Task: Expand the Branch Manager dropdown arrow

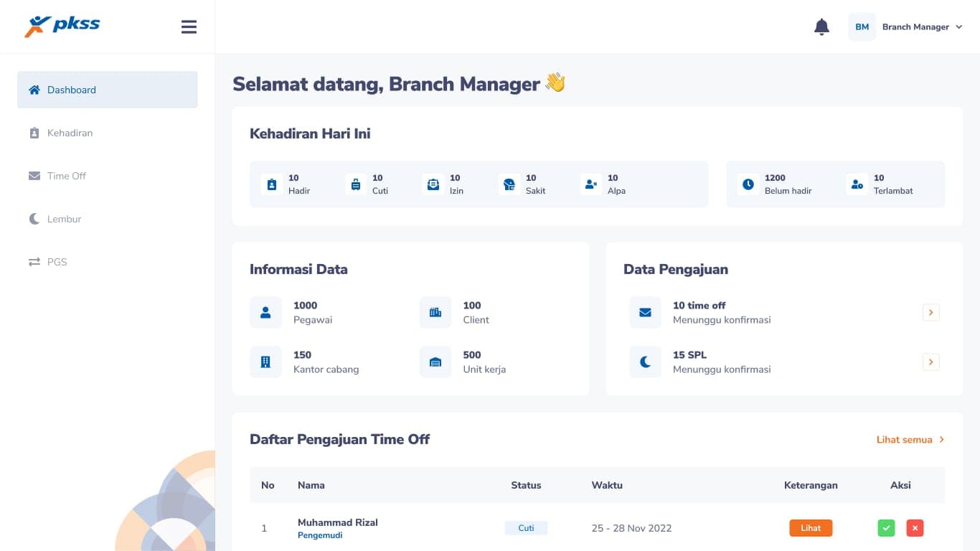Action: [958, 27]
